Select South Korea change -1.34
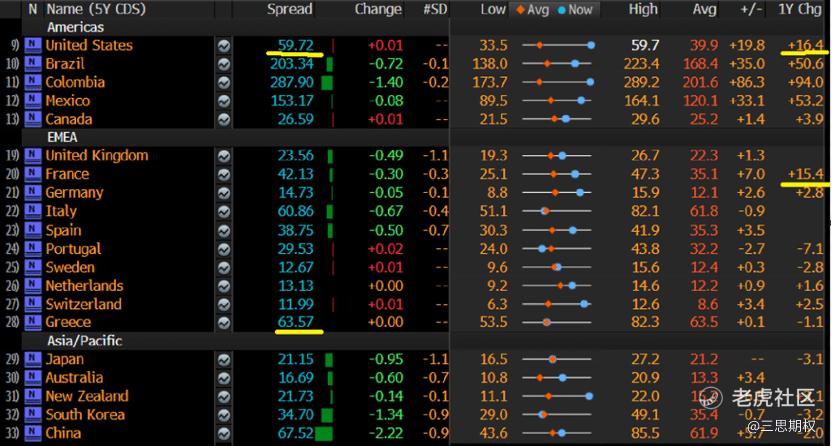Viewport: 832px width, 446px height. 386,415
